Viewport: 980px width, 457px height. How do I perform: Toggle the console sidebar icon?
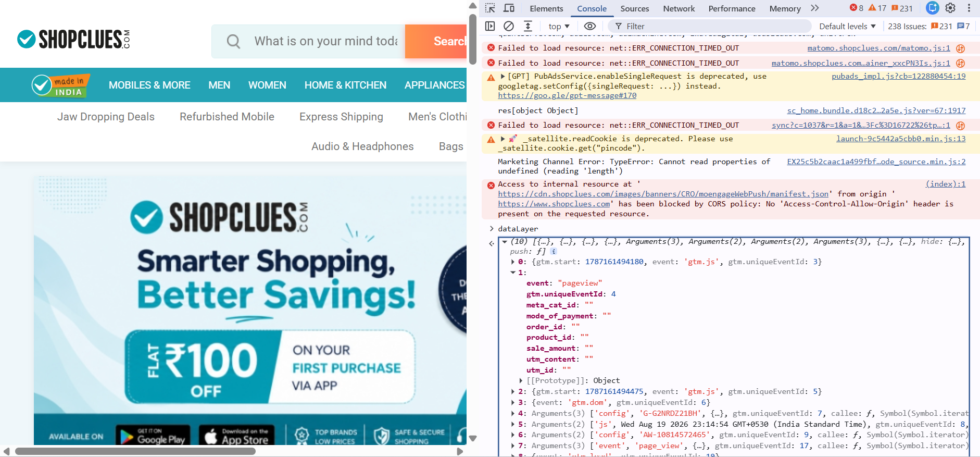click(490, 26)
